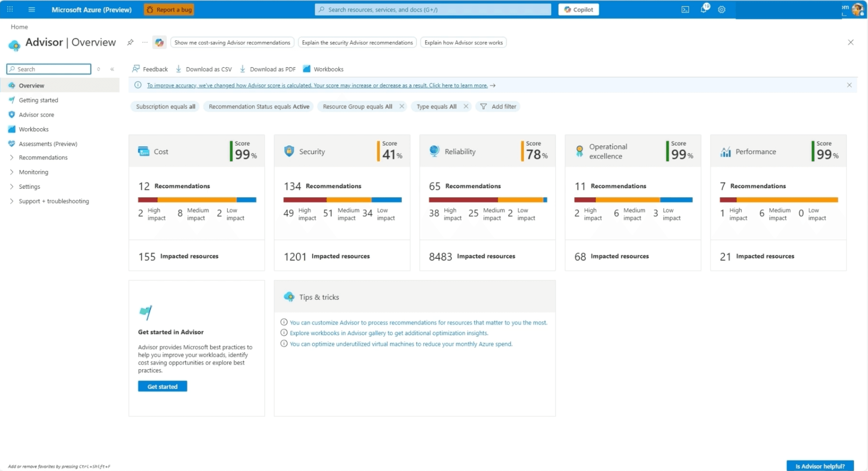Download recommendations as CSV
This screenshot has height=471, width=868.
point(204,69)
